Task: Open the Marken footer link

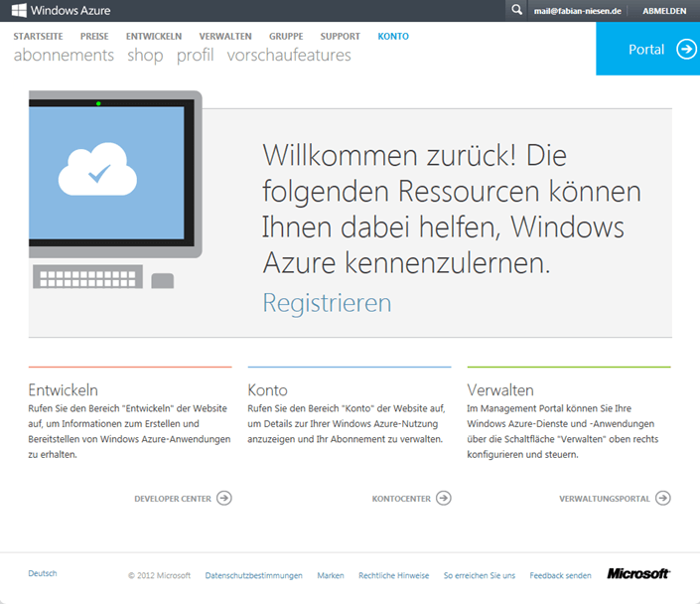Action: tap(331, 575)
